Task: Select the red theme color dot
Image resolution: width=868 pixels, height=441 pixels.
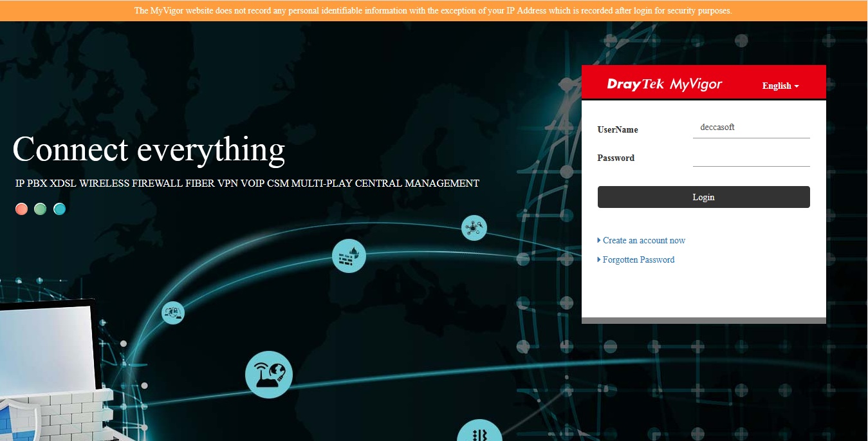Action: 22,209
